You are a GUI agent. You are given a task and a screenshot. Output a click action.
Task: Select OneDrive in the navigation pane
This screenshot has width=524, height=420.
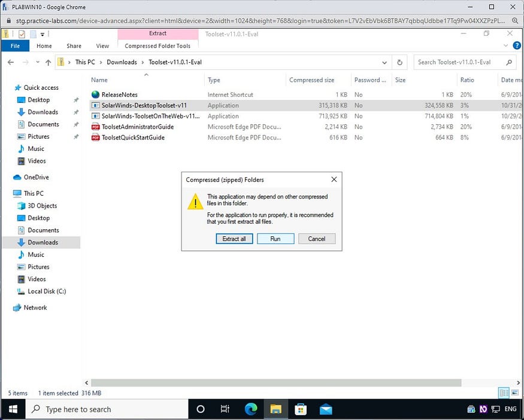pos(36,177)
